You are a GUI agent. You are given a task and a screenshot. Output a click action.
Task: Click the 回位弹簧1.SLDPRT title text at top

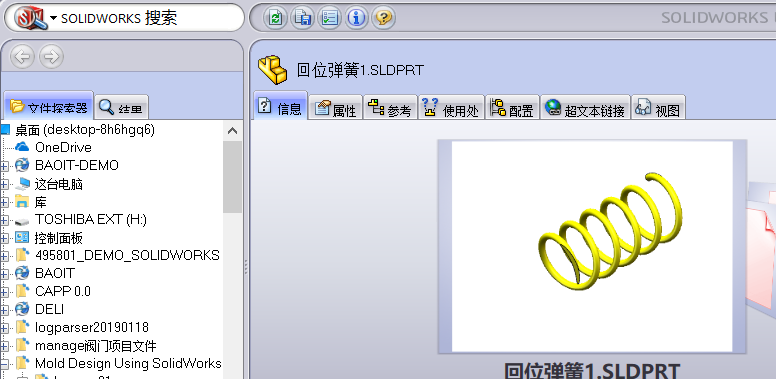pos(360,70)
